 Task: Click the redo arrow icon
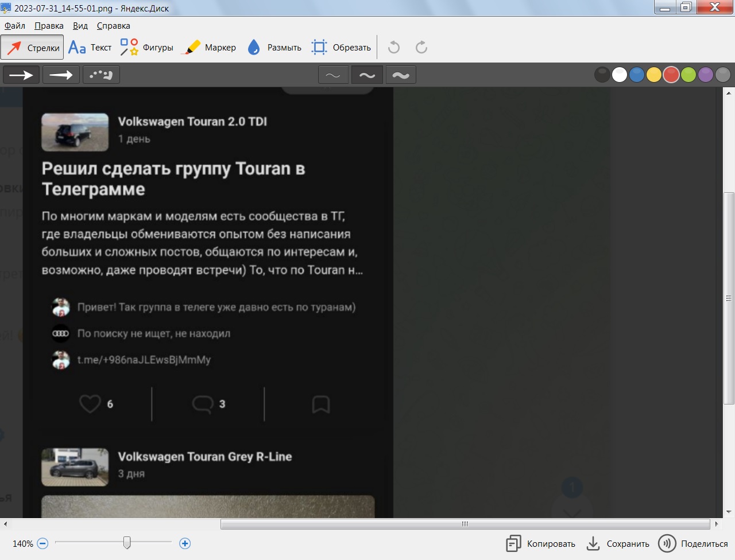[x=421, y=47]
